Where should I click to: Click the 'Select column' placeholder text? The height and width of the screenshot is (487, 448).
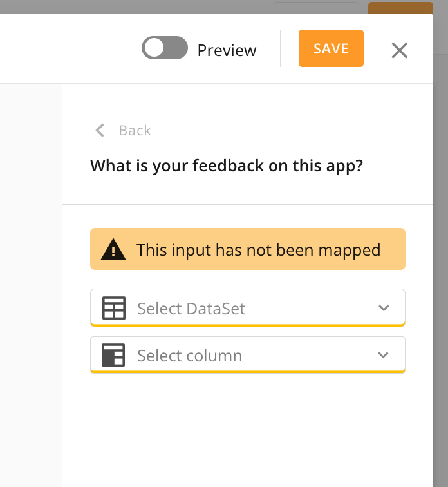coord(189,356)
